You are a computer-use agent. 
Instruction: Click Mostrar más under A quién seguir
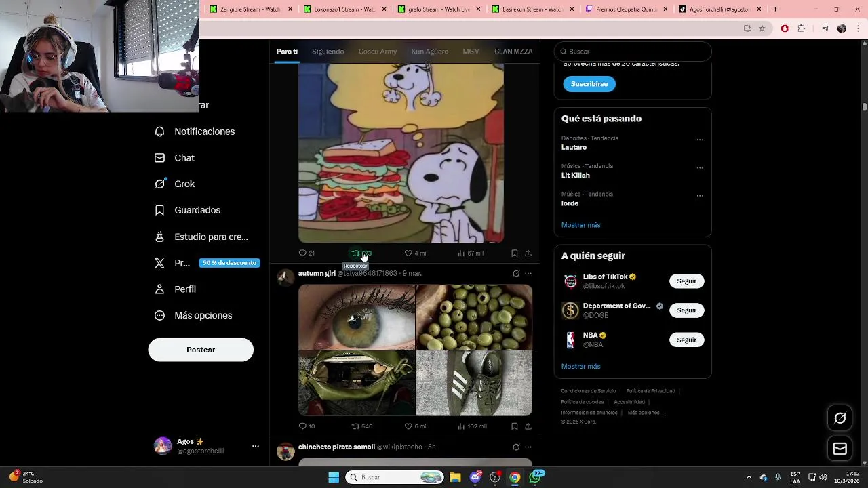580,367
